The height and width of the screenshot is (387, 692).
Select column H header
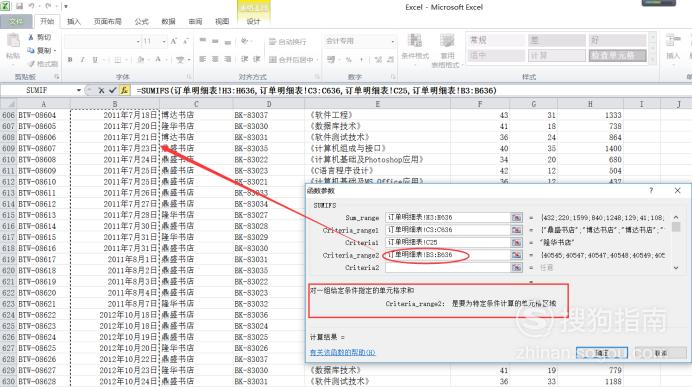pos(590,104)
